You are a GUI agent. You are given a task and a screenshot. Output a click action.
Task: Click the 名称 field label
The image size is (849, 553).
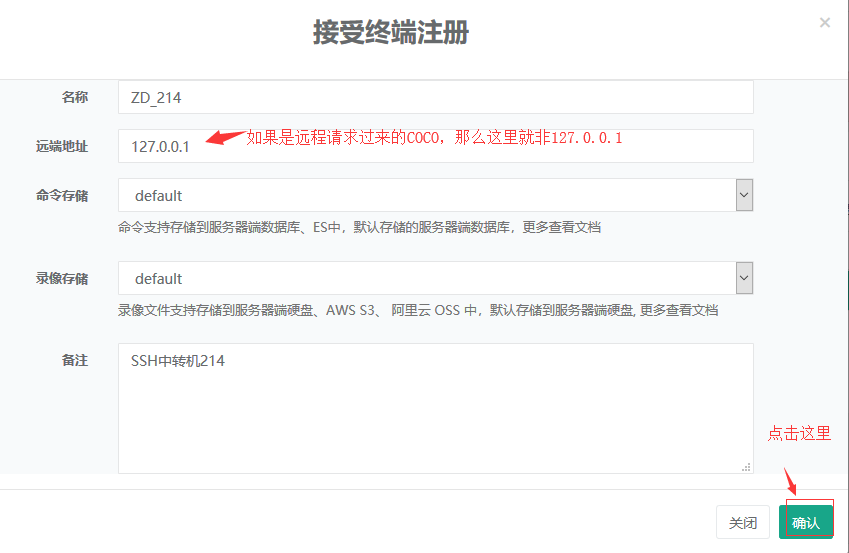click(x=75, y=97)
